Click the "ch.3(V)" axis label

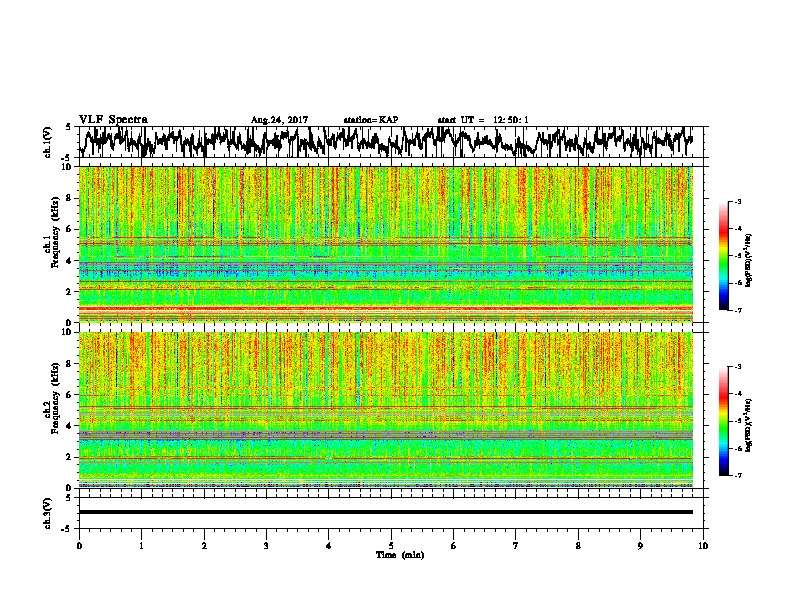pos(48,513)
